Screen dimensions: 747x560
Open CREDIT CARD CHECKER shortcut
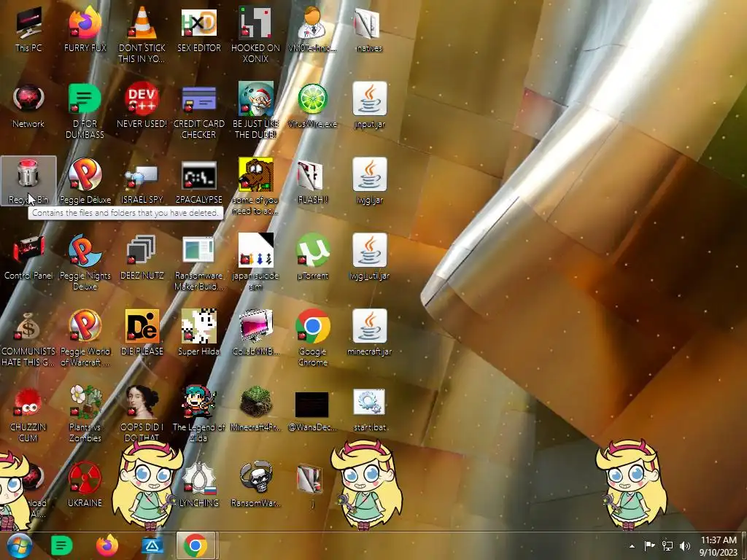point(198,111)
